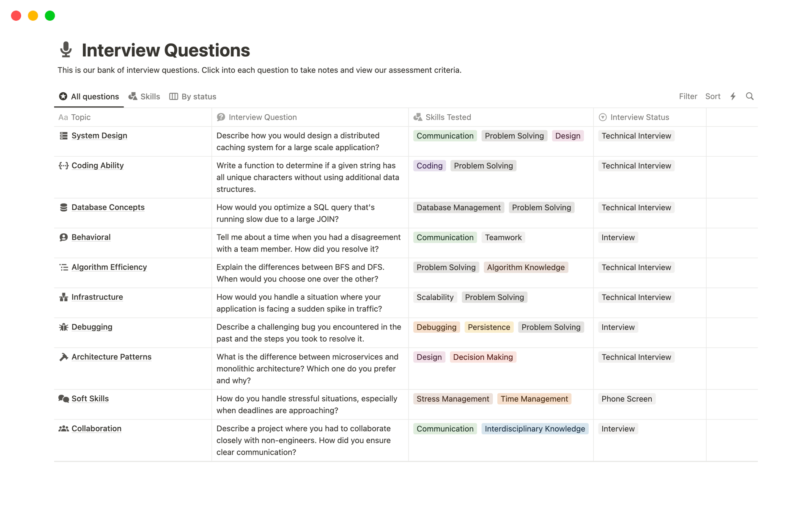Click the search icon to expand search

pos(751,96)
